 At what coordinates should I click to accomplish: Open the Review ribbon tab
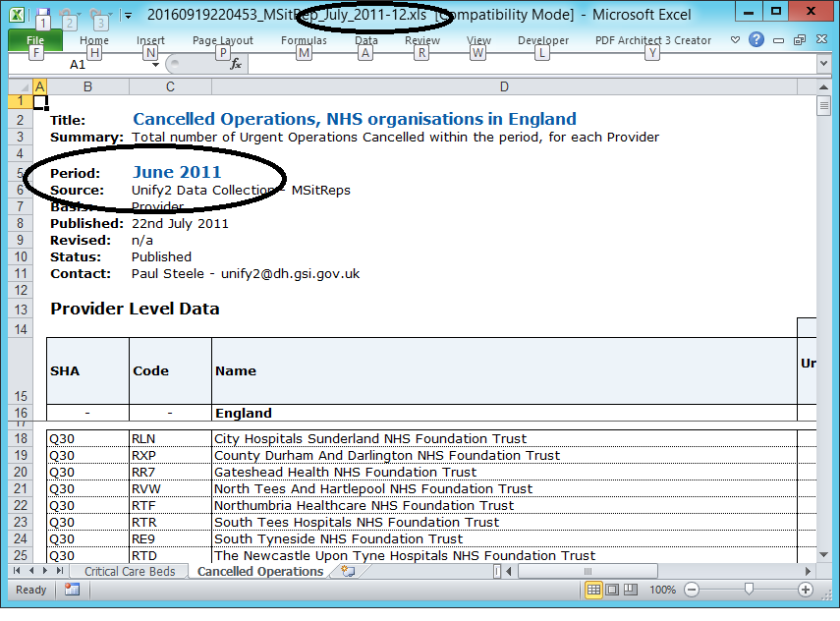(422, 40)
